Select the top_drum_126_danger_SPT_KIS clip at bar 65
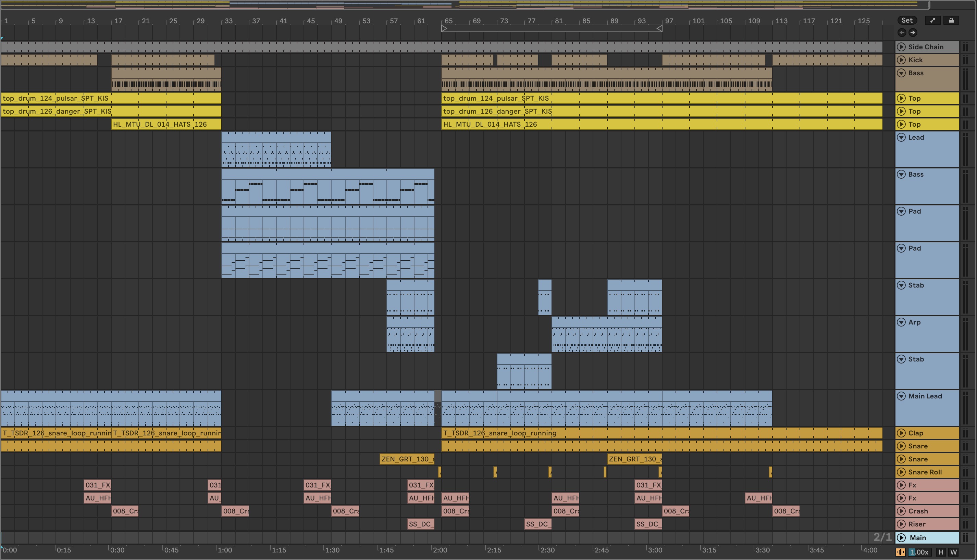This screenshot has width=977, height=560. (x=662, y=111)
